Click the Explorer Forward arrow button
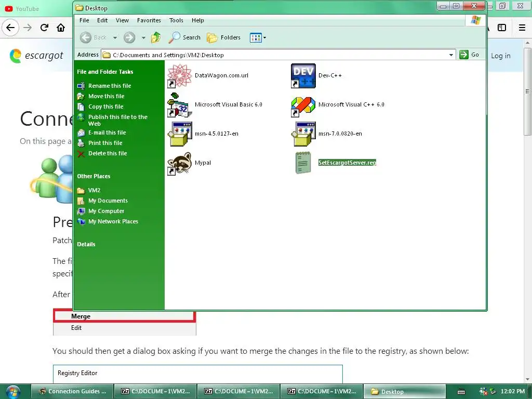 129,37
